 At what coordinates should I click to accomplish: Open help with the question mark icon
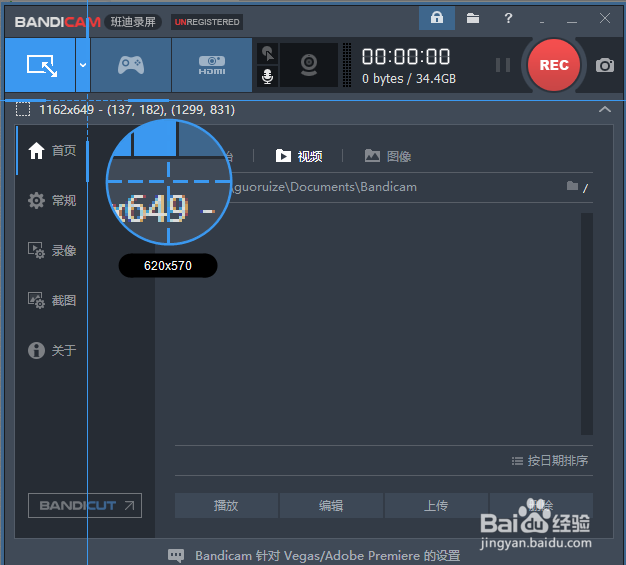coord(508,18)
